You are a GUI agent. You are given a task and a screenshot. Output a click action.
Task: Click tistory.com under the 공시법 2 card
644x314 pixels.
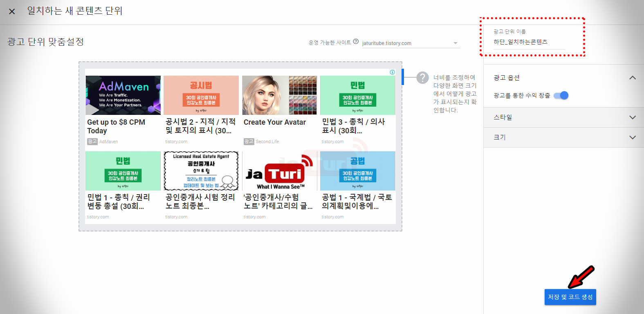[x=176, y=141]
